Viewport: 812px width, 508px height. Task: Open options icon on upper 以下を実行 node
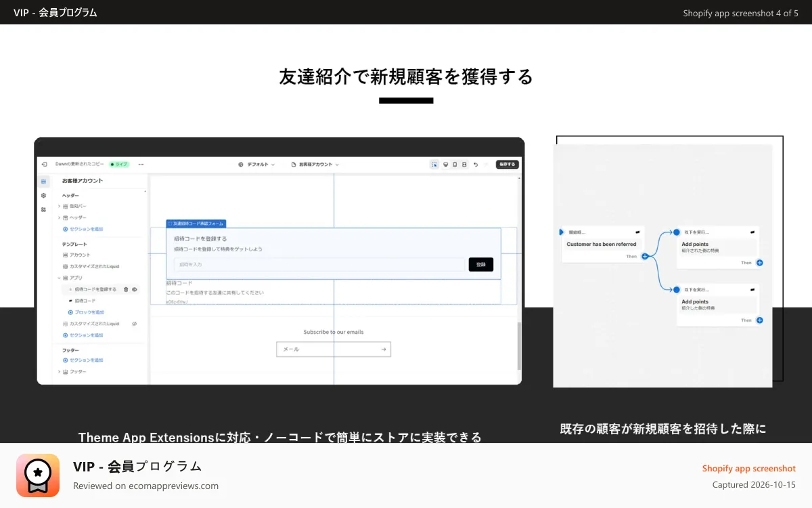click(x=752, y=232)
